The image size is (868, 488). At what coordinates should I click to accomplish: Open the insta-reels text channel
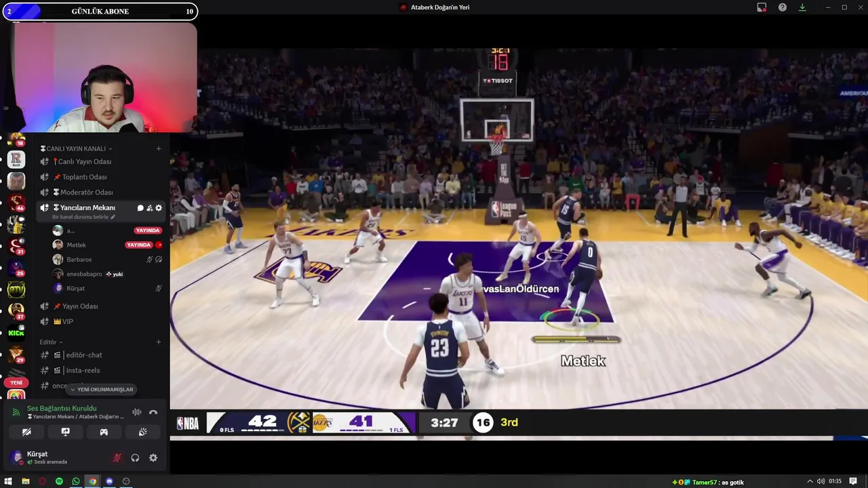(x=102, y=371)
